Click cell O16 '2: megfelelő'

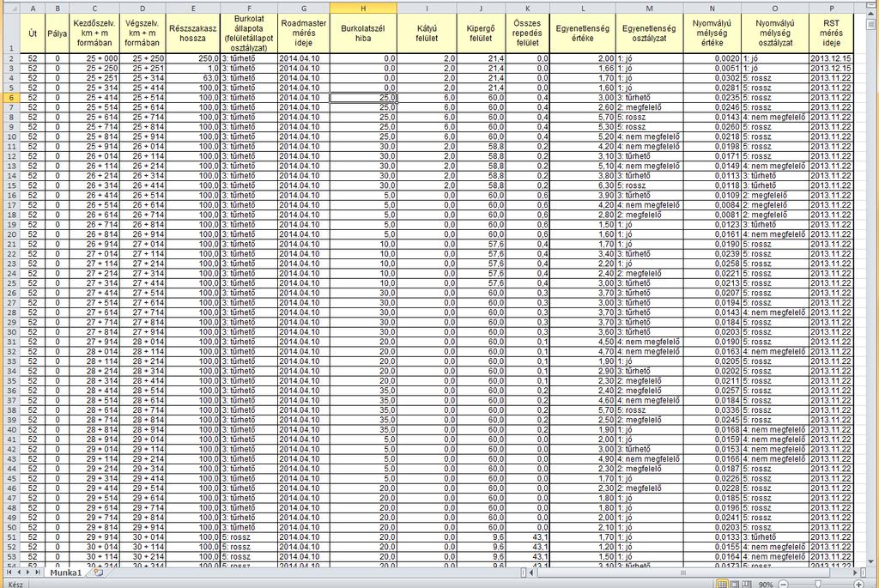pyautogui.click(x=775, y=195)
